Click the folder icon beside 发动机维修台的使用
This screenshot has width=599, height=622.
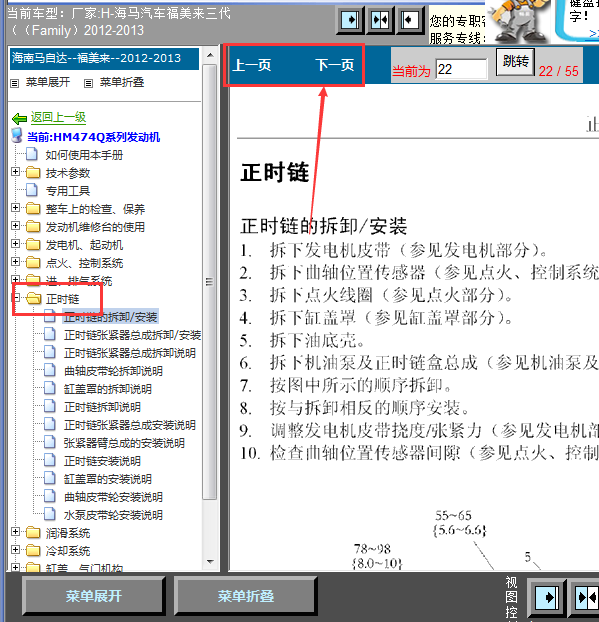pos(33,227)
